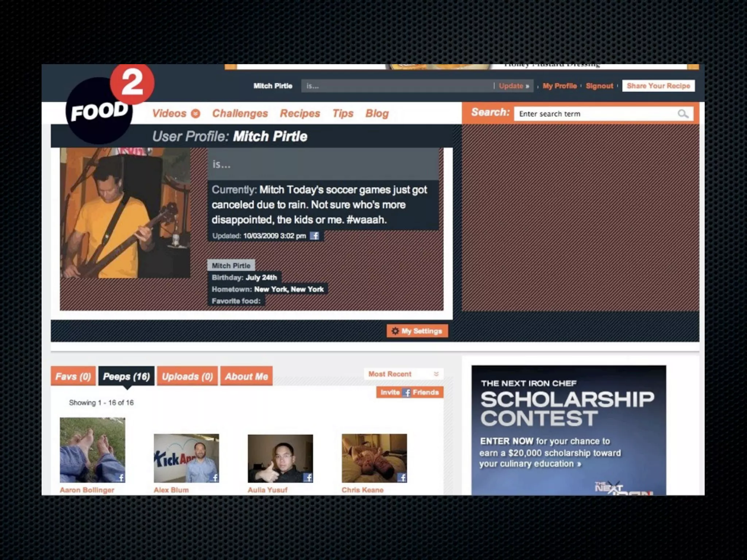Open the Most Recent sort dropdown
Screen dimensions: 747x560
(x=404, y=374)
